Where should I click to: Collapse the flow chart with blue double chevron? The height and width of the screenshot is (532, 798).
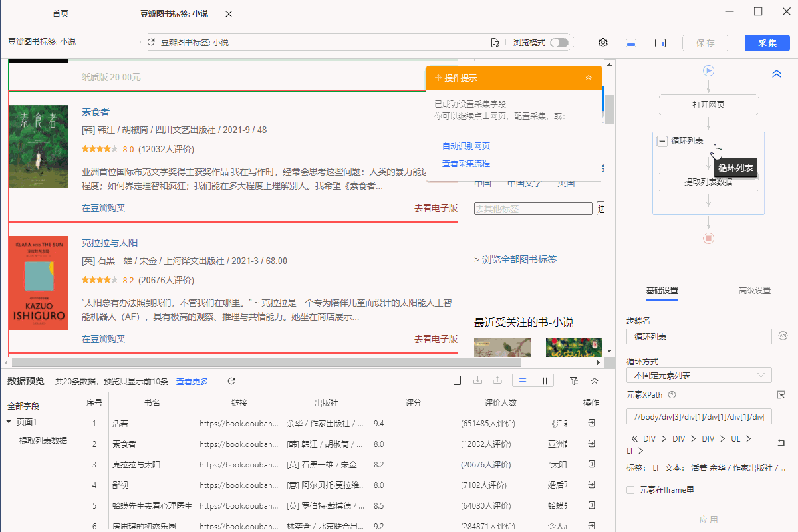(x=776, y=74)
